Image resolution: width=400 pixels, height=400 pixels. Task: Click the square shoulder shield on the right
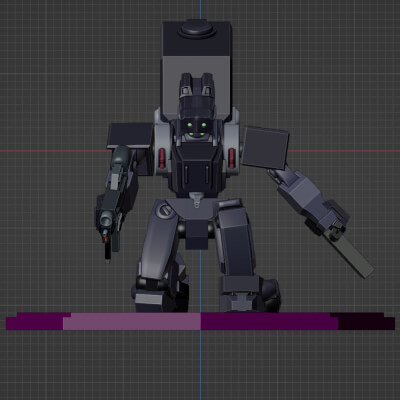(x=265, y=148)
